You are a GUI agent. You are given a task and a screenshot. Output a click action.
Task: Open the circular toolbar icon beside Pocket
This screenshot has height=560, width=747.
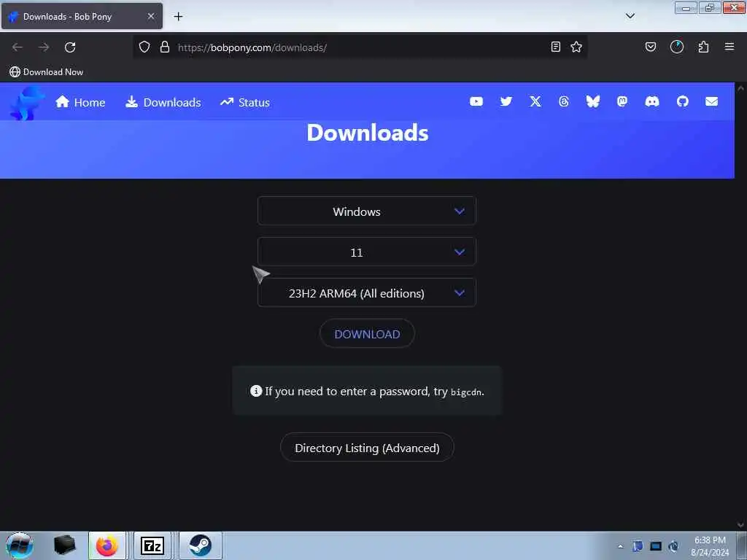coord(676,47)
